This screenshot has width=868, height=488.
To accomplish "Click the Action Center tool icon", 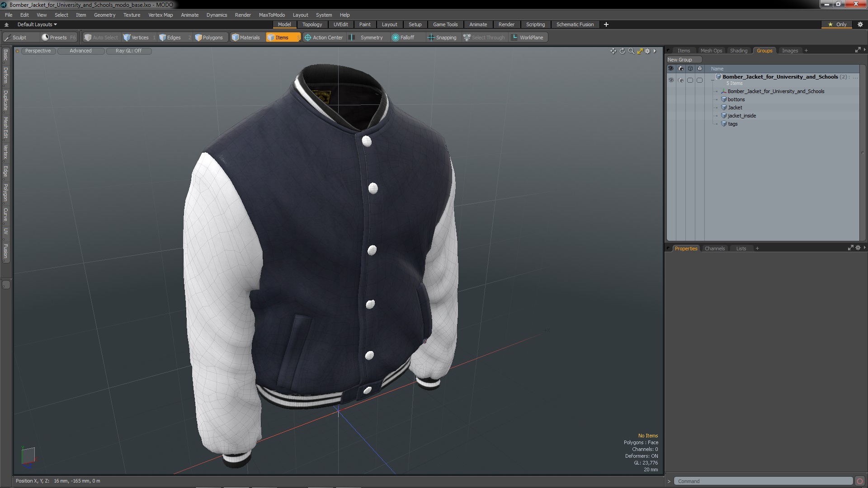I will [308, 38].
